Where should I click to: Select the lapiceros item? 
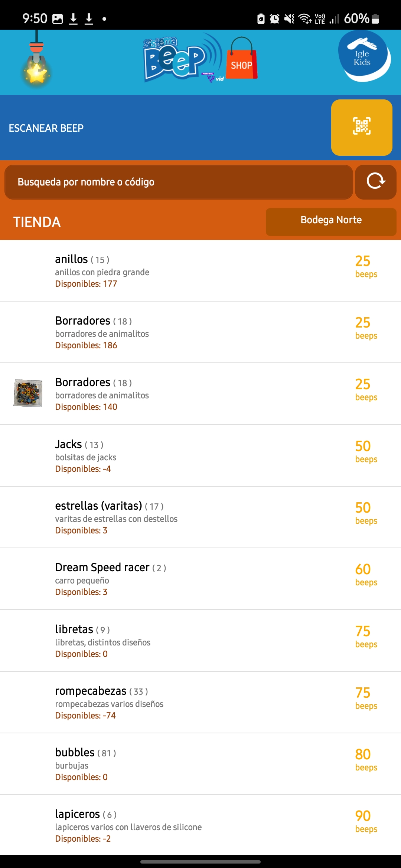click(x=200, y=825)
